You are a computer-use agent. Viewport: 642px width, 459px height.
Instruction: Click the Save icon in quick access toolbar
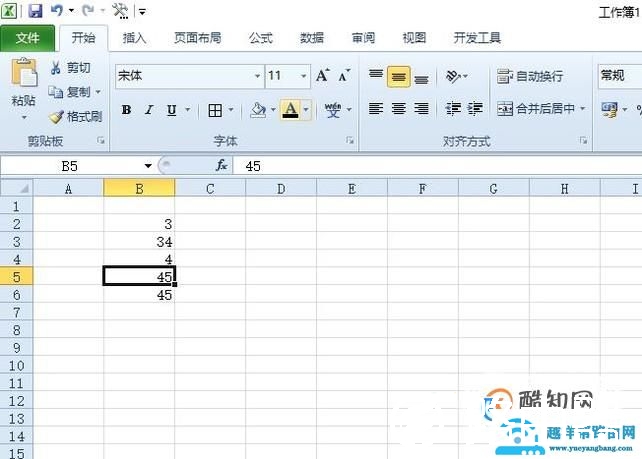(x=35, y=11)
